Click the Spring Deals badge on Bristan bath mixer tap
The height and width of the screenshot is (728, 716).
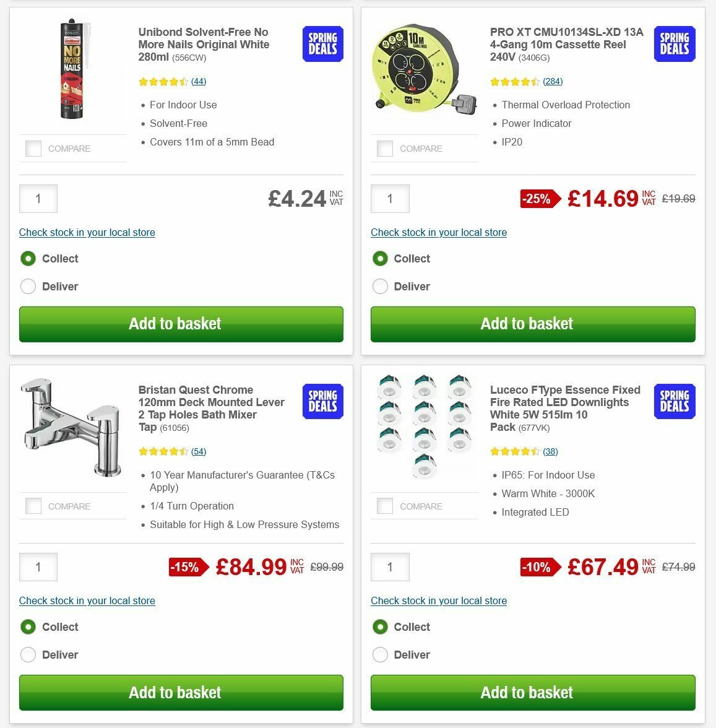(x=322, y=402)
